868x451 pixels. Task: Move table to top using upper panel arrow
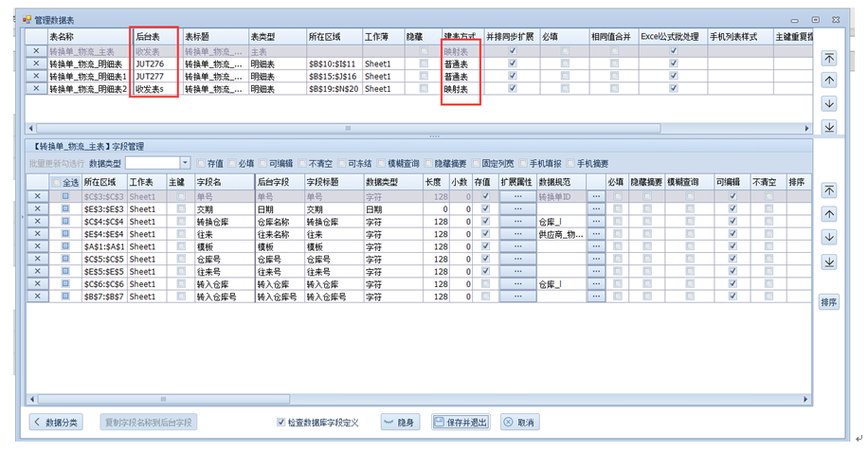point(829,58)
